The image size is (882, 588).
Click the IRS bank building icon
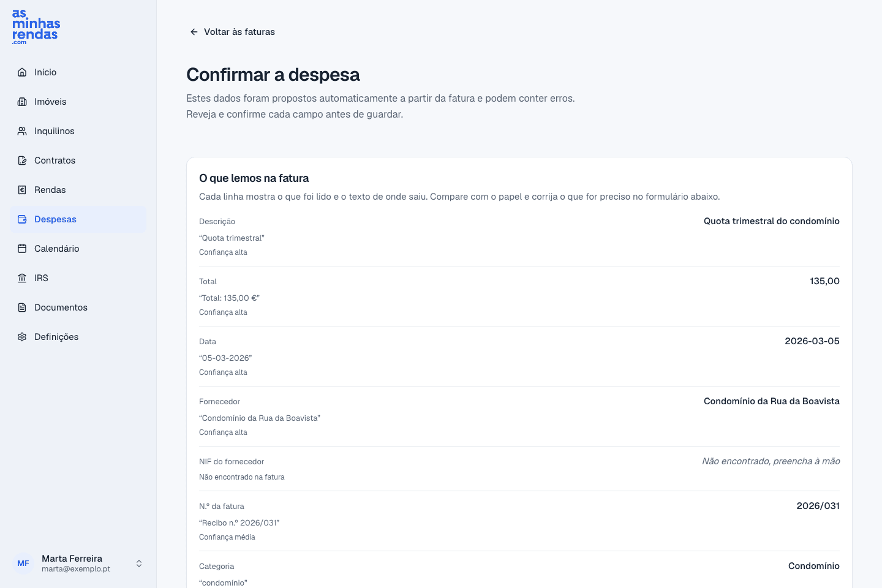point(22,278)
